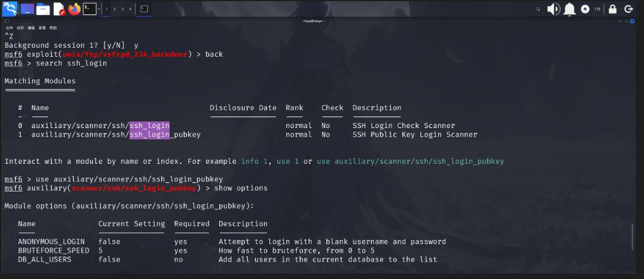644x279 pixels.
Task: Click 'How fast to bruteforce' description
Action: coord(297,251)
